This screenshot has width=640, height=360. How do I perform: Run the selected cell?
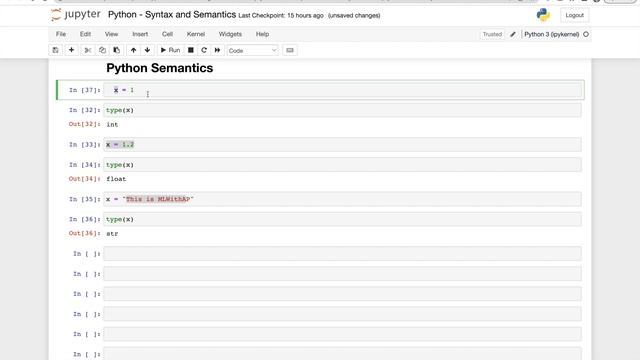coord(170,50)
